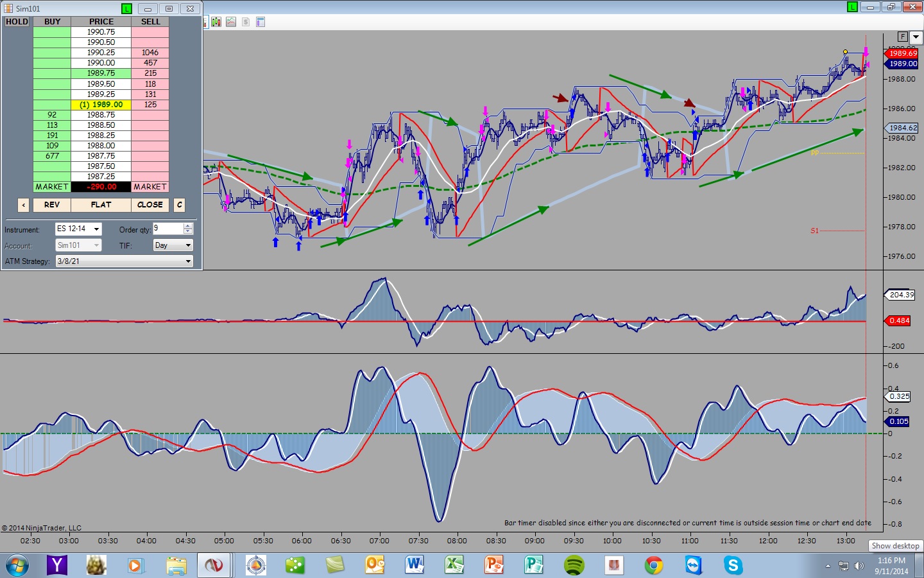Viewport: 924px width, 578px height.
Task: Open the Outlook taskbar icon
Action: [374, 565]
